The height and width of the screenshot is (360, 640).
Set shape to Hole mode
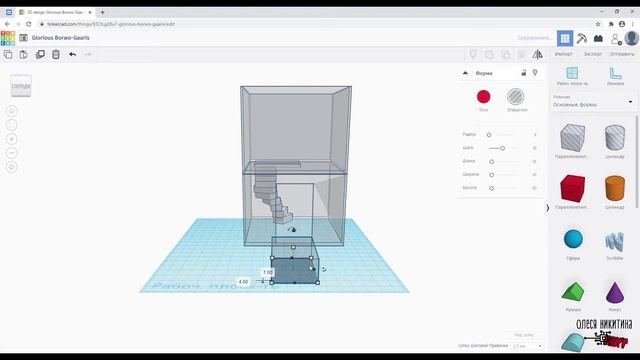(516, 97)
